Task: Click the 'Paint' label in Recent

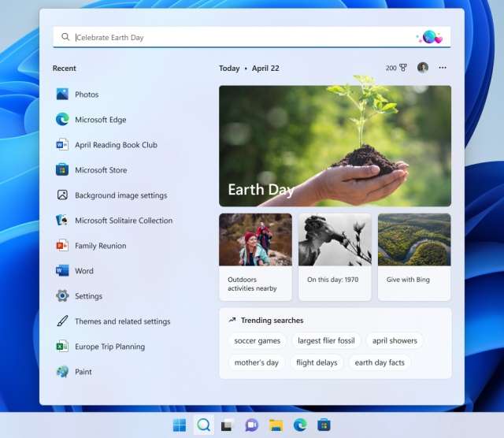Action: 83,372
